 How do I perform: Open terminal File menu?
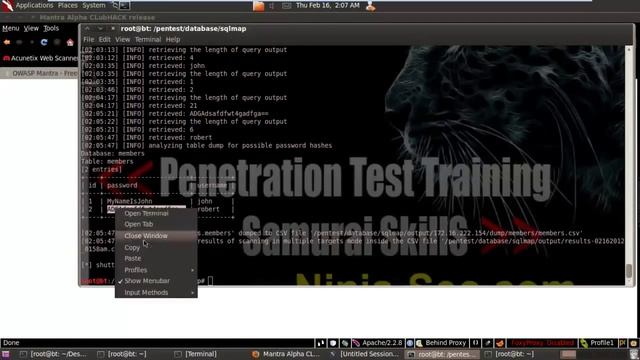[x=89, y=40]
